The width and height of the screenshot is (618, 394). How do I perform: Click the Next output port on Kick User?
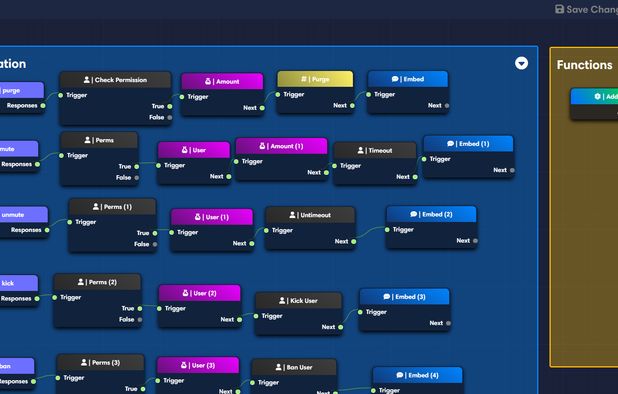(341, 327)
